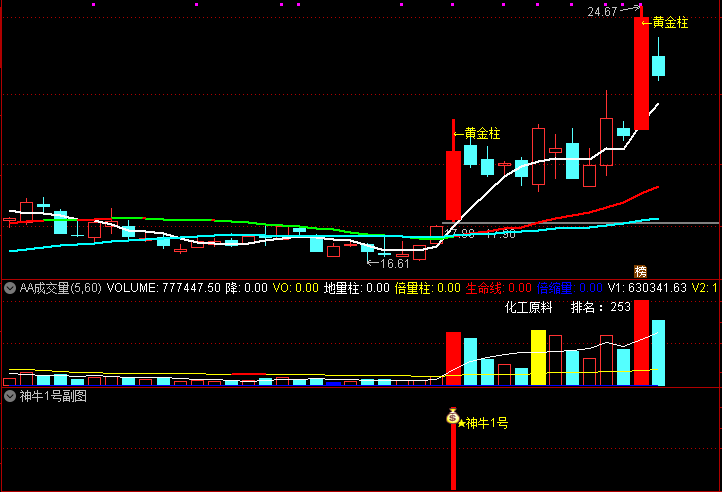Click the money bag signal icon
722x492 pixels.
(453, 416)
